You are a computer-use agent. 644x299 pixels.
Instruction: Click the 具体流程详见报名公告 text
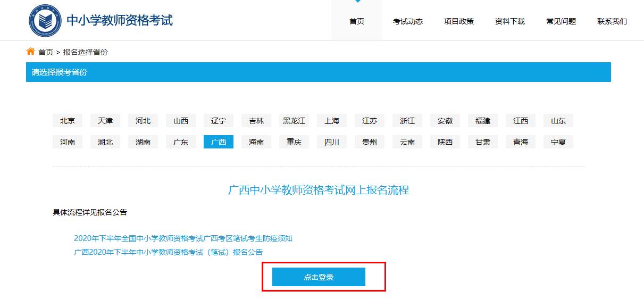pos(90,212)
